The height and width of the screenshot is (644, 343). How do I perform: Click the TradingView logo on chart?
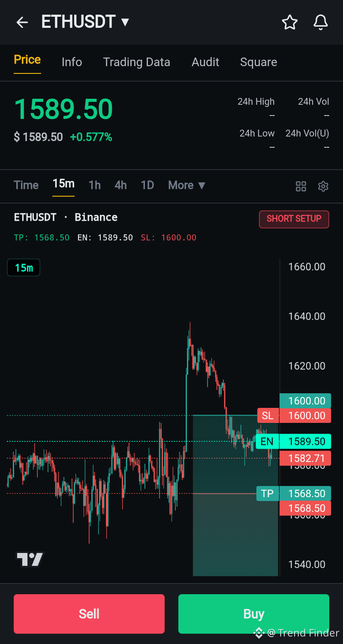30,559
